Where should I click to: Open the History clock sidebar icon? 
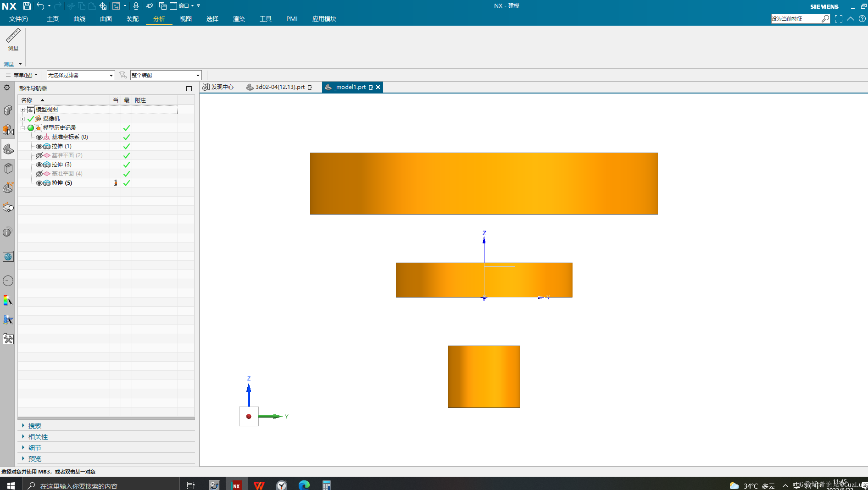point(8,281)
